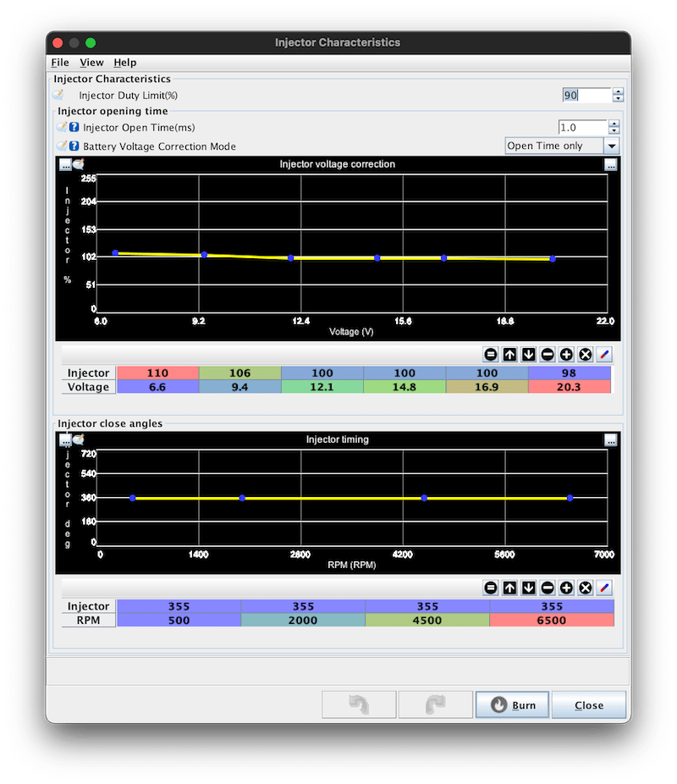Click increment plus icon above voltage table
Screen dimensions: 677x784
(566, 355)
